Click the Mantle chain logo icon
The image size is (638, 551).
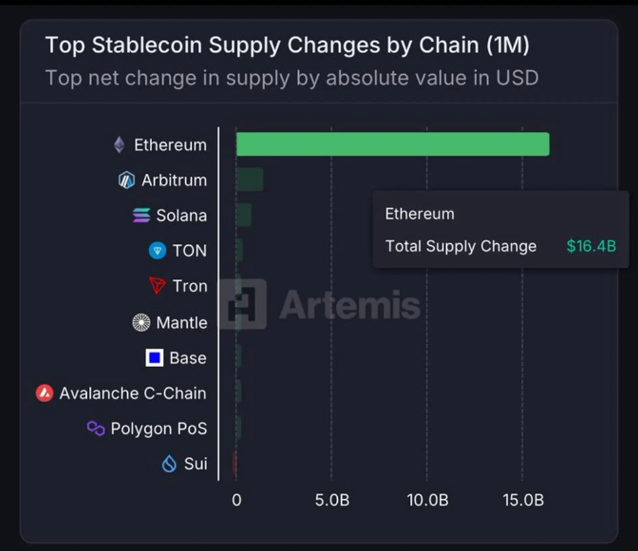coord(141,322)
